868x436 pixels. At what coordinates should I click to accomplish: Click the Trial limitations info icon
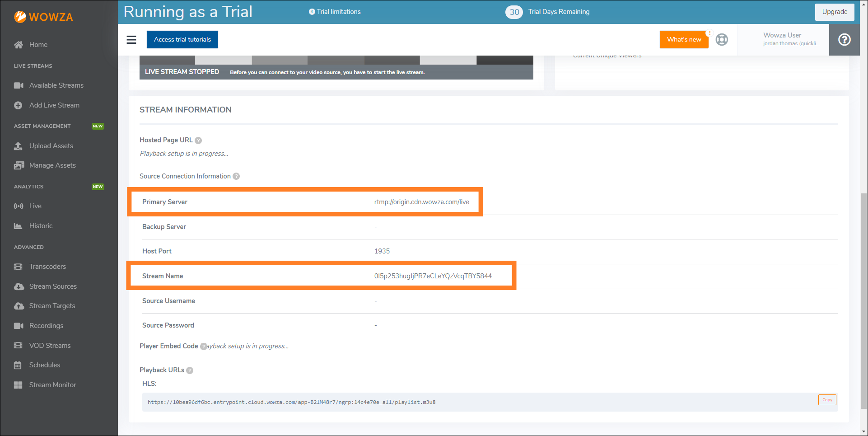[312, 12]
